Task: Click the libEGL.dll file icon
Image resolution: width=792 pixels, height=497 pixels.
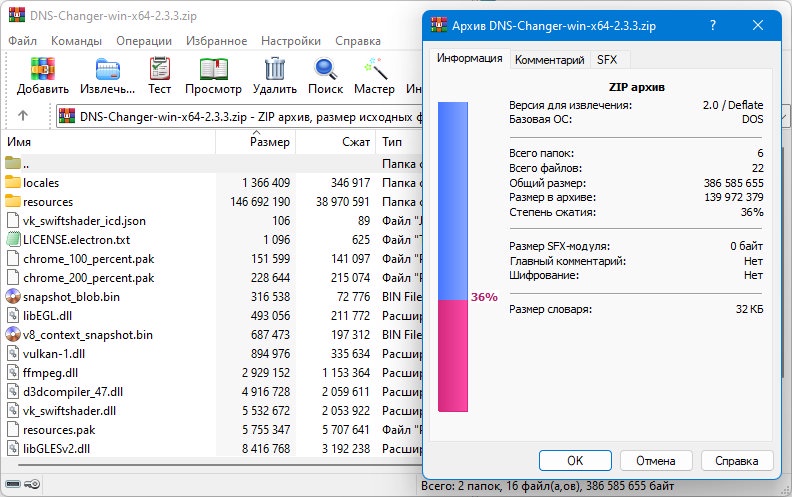Action: coord(13,315)
